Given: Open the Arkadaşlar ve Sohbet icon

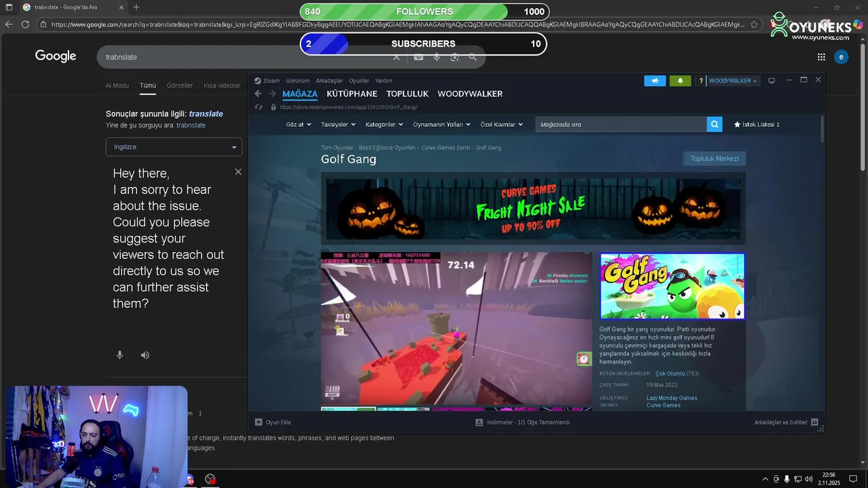Looking at the screenshot, I should (x=814, y=422).
